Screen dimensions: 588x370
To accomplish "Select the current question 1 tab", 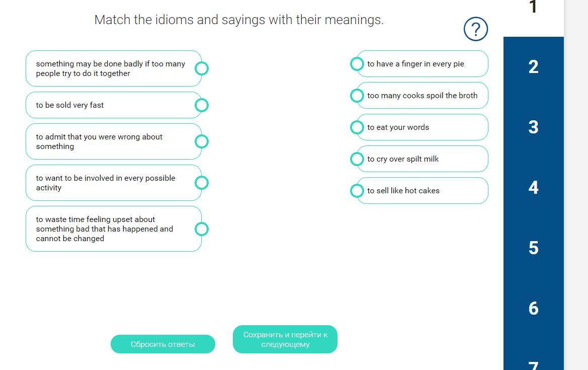I will [533, 11].
